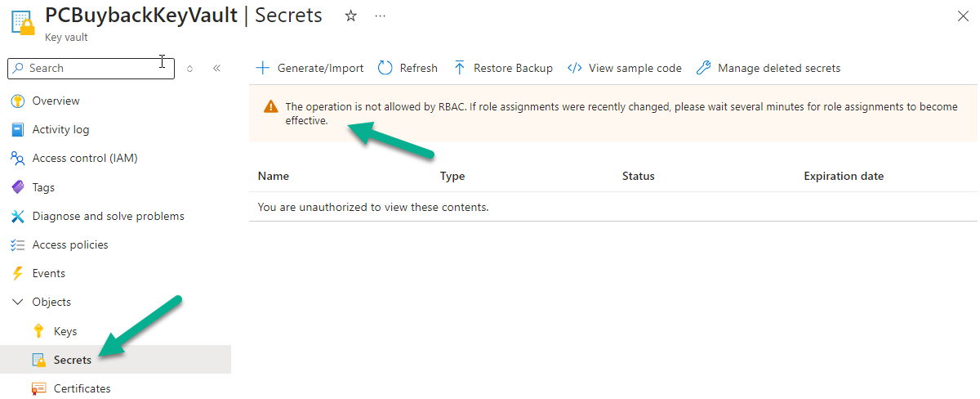Click the Secrets item icon
Screen dimensions: 980x399
coord(38,360)
